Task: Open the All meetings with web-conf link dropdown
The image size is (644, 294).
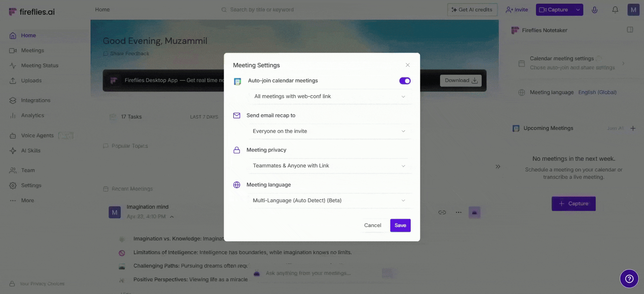Action: (x=330, y=96)
